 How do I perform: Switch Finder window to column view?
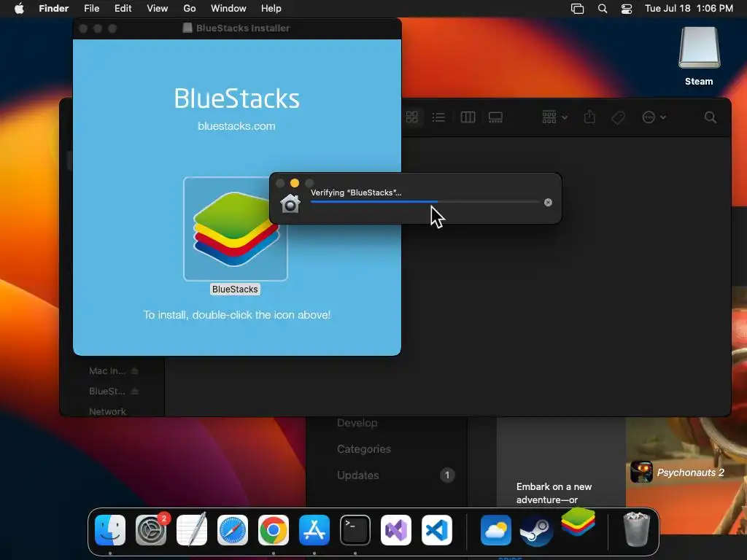coord(468,117)
